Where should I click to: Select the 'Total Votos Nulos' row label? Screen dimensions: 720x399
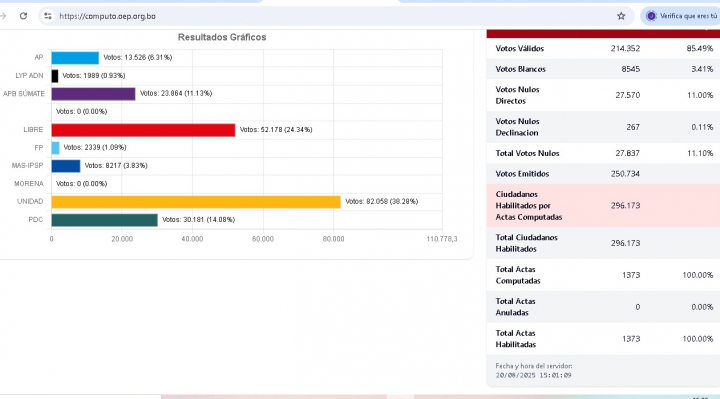click(x=528, y=153)
